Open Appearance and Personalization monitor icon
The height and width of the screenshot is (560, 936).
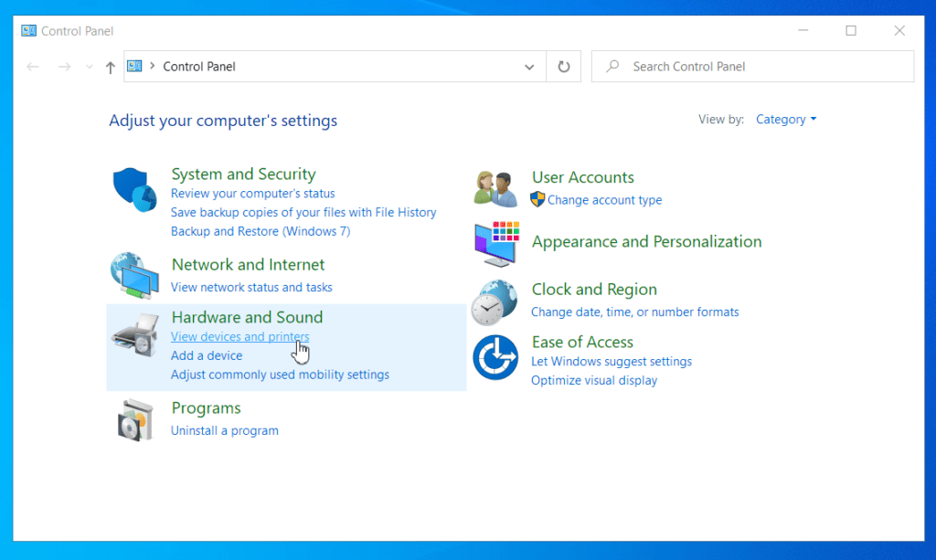pyautogui.click(x=496, y=243)
